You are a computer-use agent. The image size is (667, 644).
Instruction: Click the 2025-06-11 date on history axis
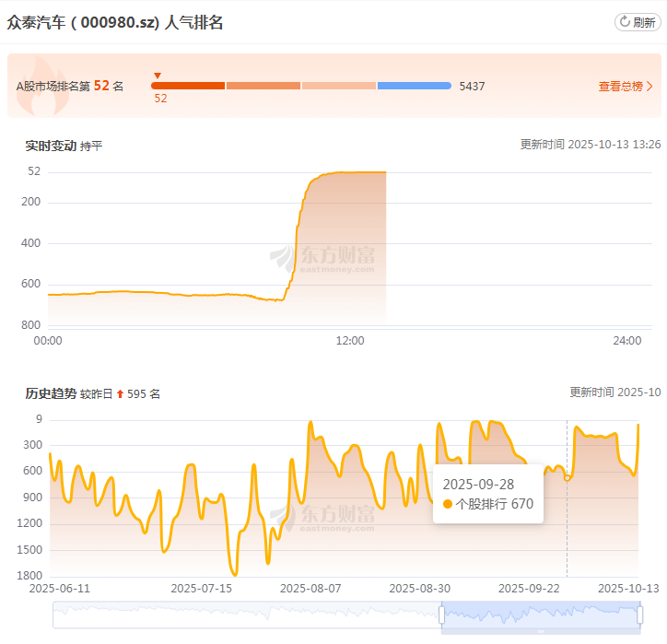coord(60,589)
